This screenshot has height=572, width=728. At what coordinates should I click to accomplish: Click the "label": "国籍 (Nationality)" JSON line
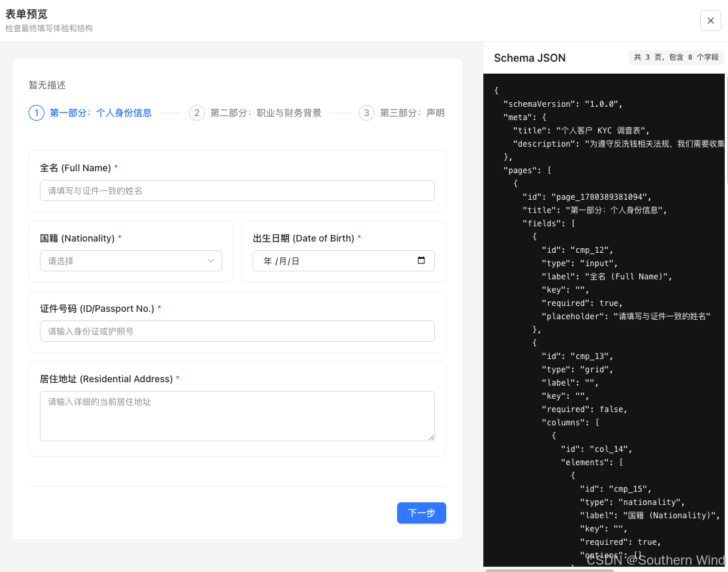point(650,516)
